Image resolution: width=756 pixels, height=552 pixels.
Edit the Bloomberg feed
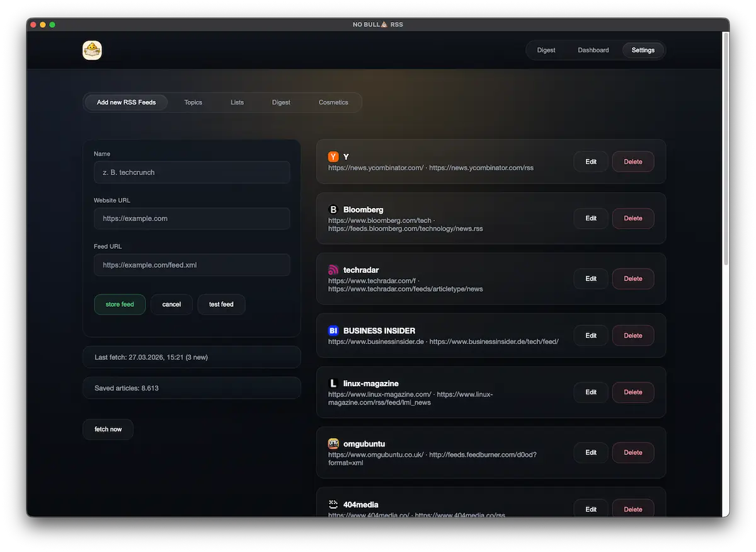[x=590, y=218]
